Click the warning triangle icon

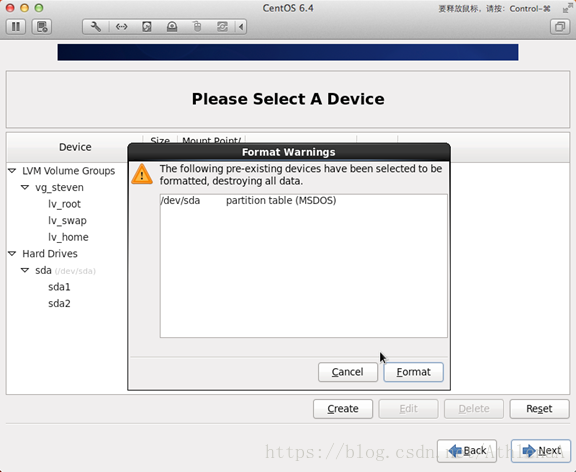[142, 174]
